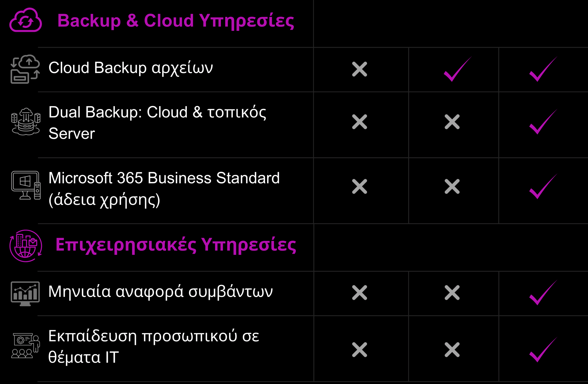Click the Microsoft 365 Windows computer icon
This screenshot has height=384, width=588.
click(26, 185)
